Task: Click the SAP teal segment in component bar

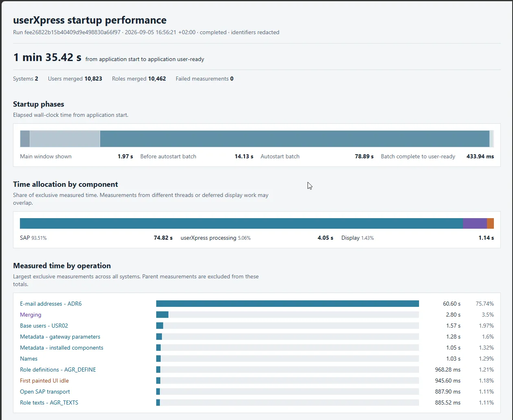Action: click(x=241, y=223)
